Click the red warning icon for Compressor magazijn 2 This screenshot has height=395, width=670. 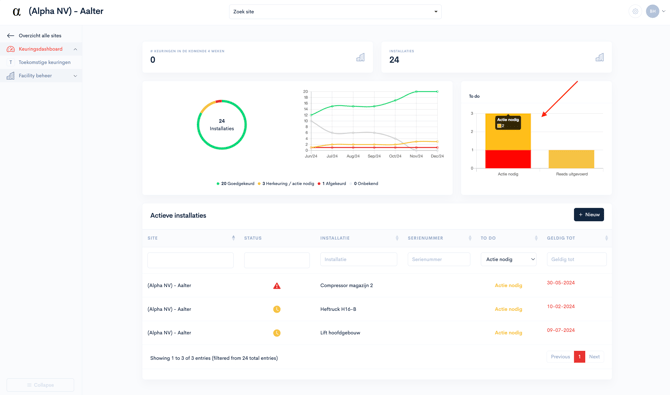(x=277, y=286)
